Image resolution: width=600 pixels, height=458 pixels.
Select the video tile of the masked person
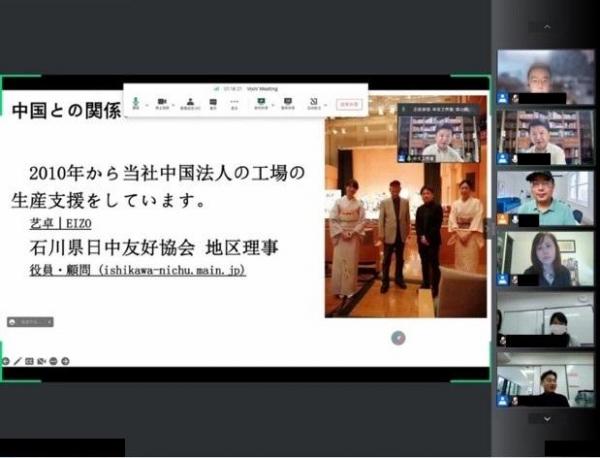pos(545,319)
